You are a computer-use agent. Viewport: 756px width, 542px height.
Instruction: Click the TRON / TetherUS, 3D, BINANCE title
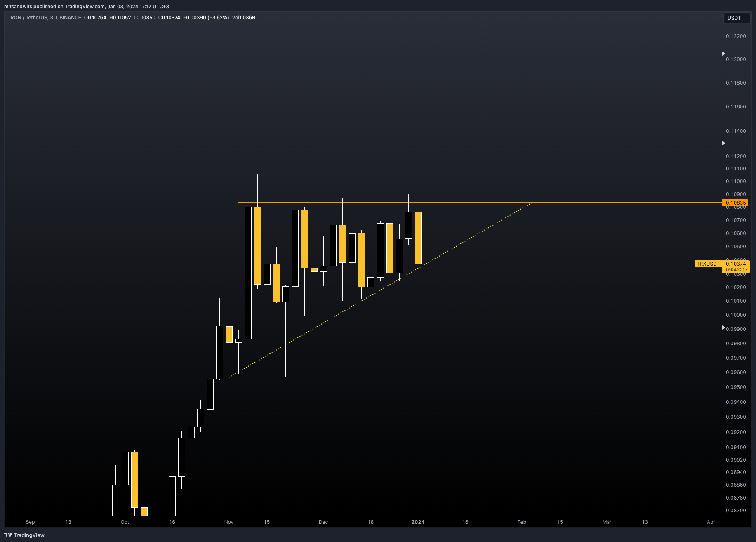(x=44, y=18)
